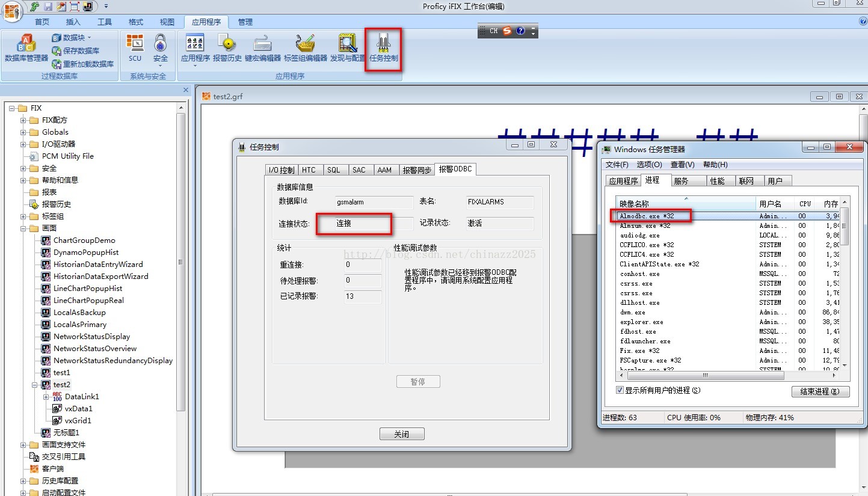The width and height of the screenshot is (868, 496).
Task: Select vxGrid1 object in tree
Action: pyautogui.click(x=78, y=420)
